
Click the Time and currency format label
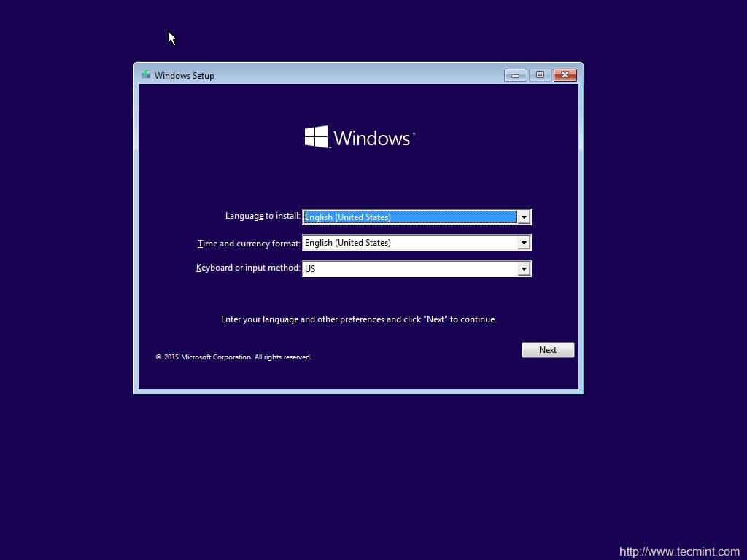(x=249, y=243)
